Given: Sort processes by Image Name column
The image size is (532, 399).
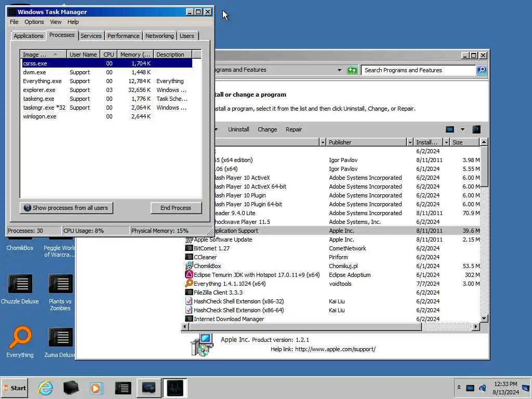Looking at the screenshot, I should pyautogui.click(x=43, y=55).
